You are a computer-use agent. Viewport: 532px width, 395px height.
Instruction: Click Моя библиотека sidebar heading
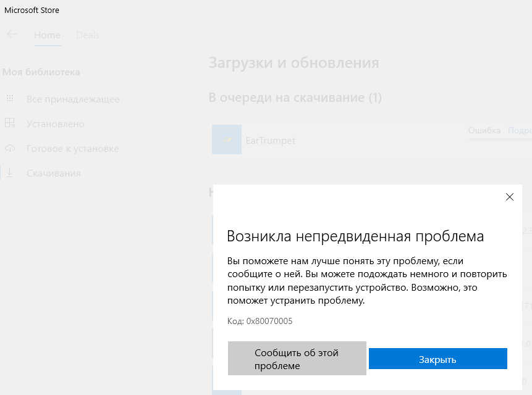click(41, 72)
